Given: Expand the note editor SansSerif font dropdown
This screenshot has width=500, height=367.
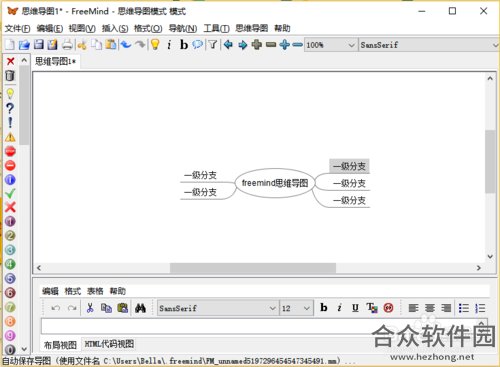Looking at the screenshot, I should 218,308.
